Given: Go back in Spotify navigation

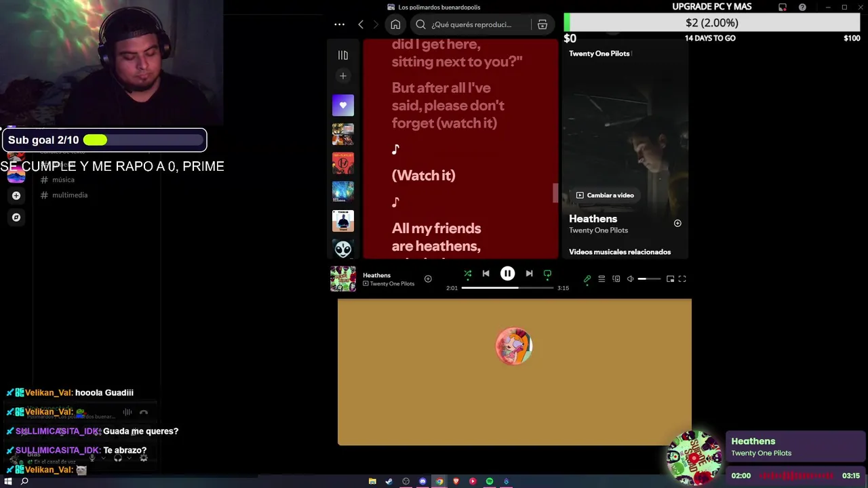Looking at the screenshot, I should [x=361, y=24].
